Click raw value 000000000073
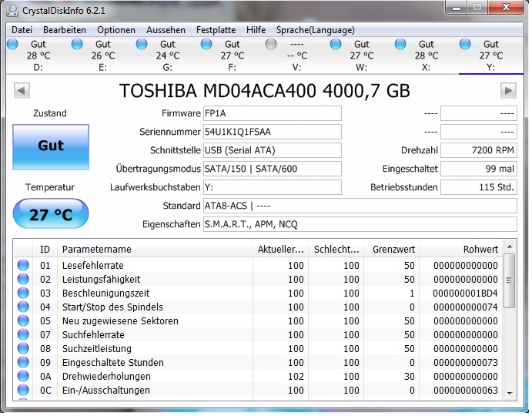This screenshot has height=416, width=532. [466, 363]
